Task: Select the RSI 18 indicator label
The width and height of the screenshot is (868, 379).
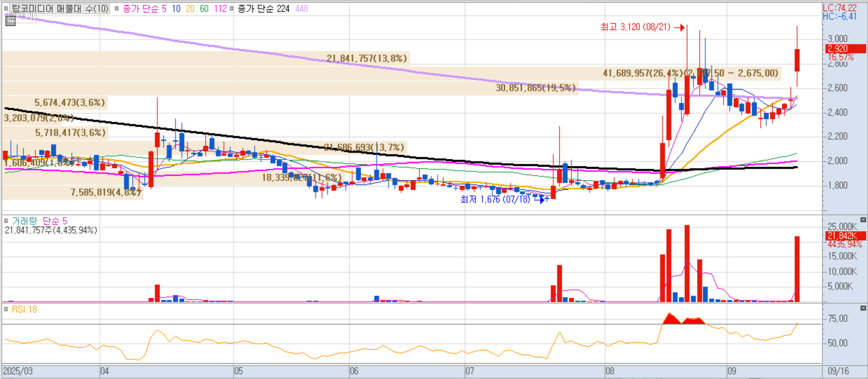Action: [x=24, y=309]
